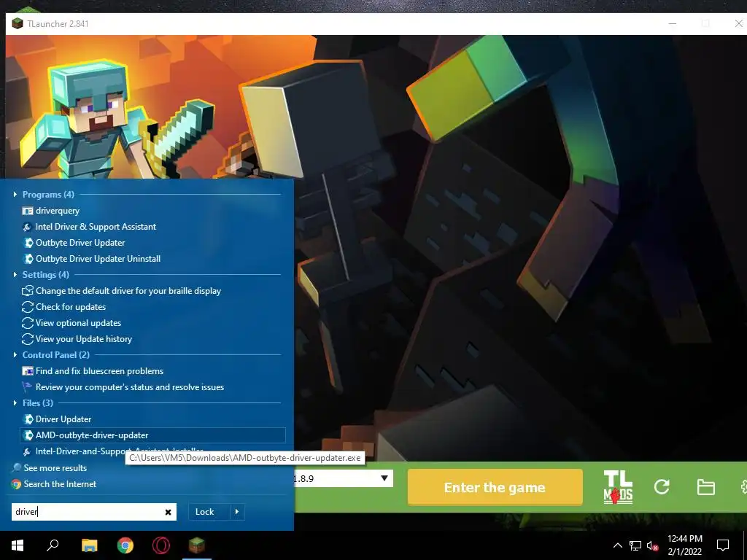Select Outbyte Driver Updater Uninstall
The width and height of the screenshot is (747, 560).
click(x=98, y=259)
